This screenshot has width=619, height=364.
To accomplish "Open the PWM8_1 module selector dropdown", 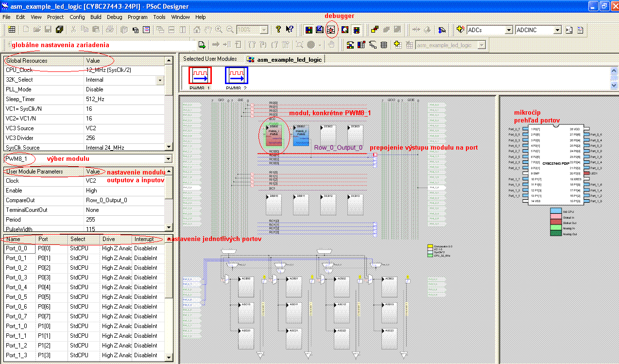I will pos(168,159).
